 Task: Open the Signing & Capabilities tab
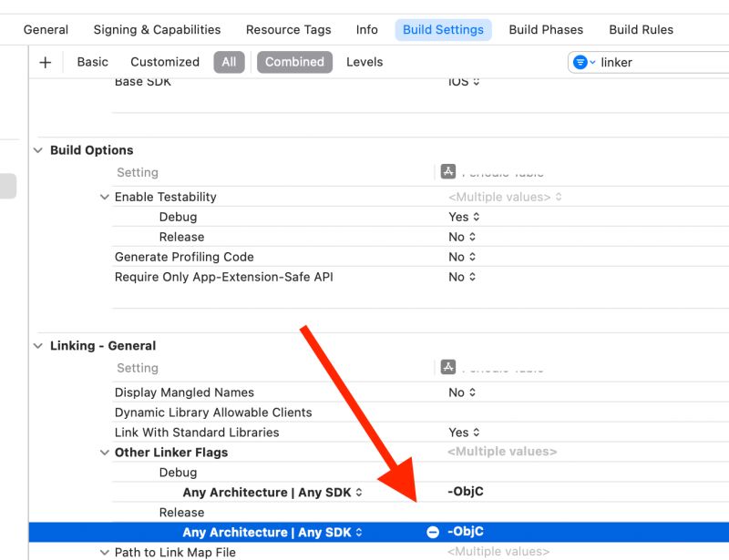click(156, 29)
